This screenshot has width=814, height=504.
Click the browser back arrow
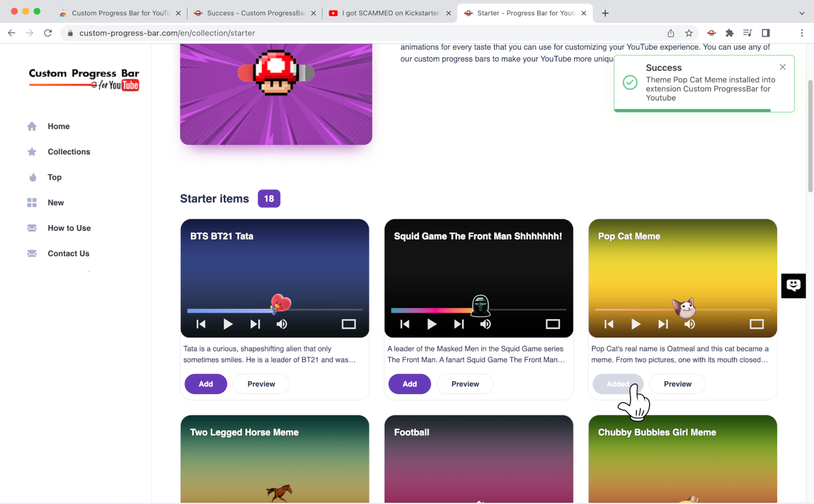tap(11, 33)
